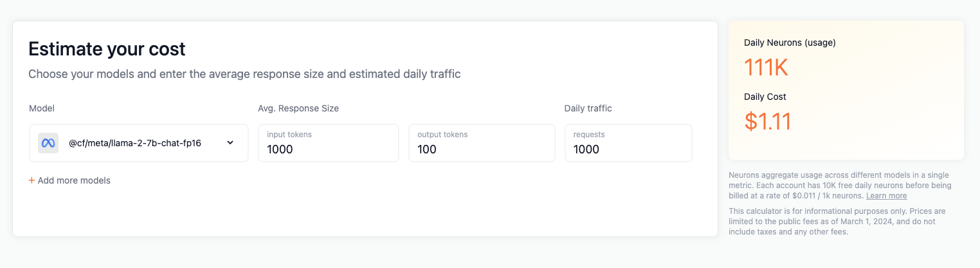980x268 pixels.
Task: Click the plus icon beside Add more models
Action: point(32,180)
